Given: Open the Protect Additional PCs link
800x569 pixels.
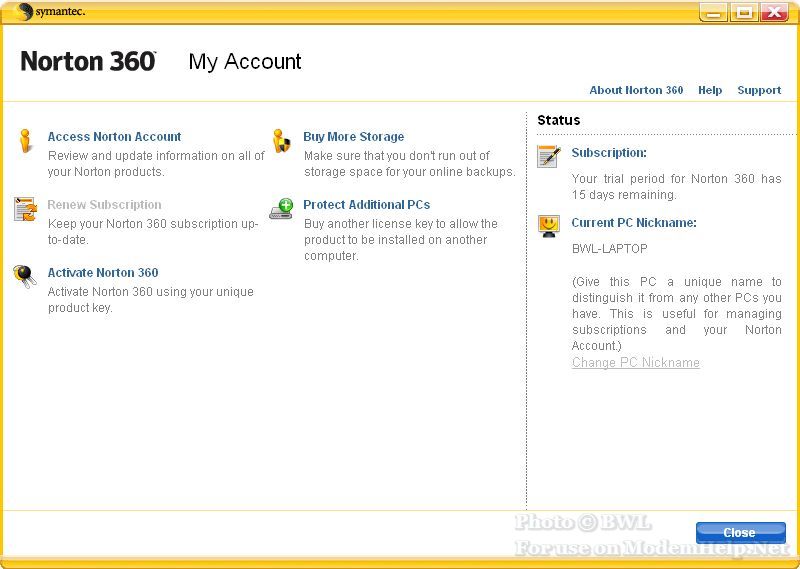Looking at the screenshot, I should [367, 205].
